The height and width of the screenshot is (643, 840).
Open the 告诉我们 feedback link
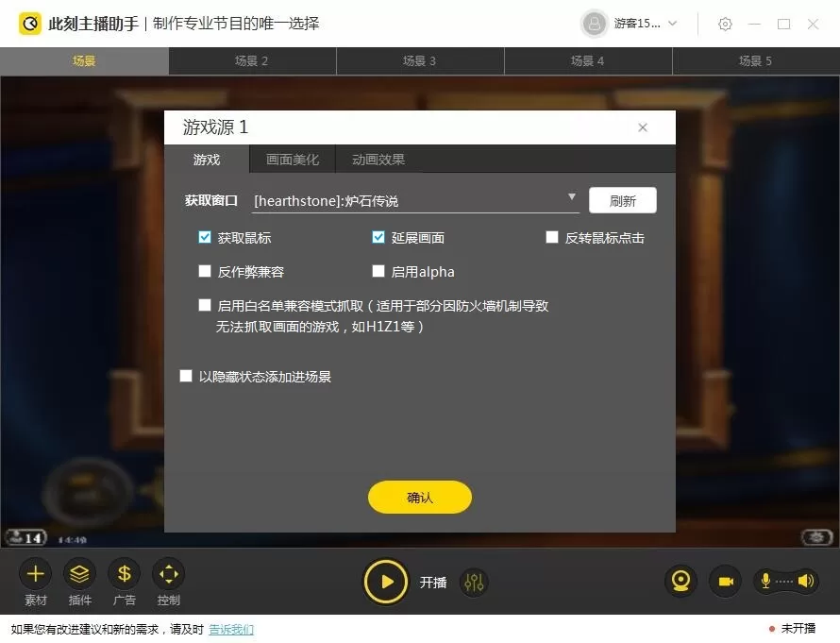tap(231, 629)
